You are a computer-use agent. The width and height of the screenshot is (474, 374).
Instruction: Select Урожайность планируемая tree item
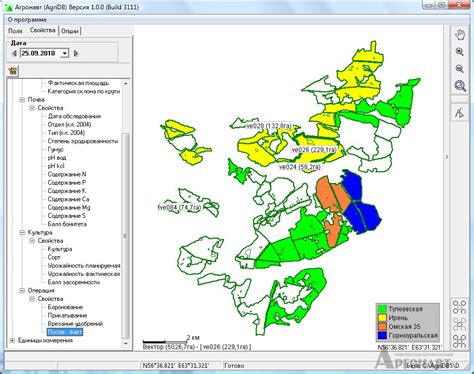pos(84,266)
